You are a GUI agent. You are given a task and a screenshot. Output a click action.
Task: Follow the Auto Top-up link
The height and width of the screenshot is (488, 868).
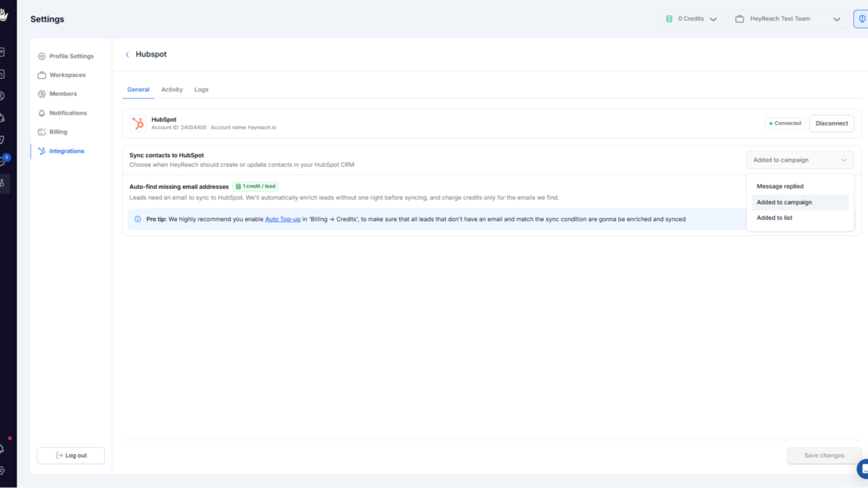282,219
